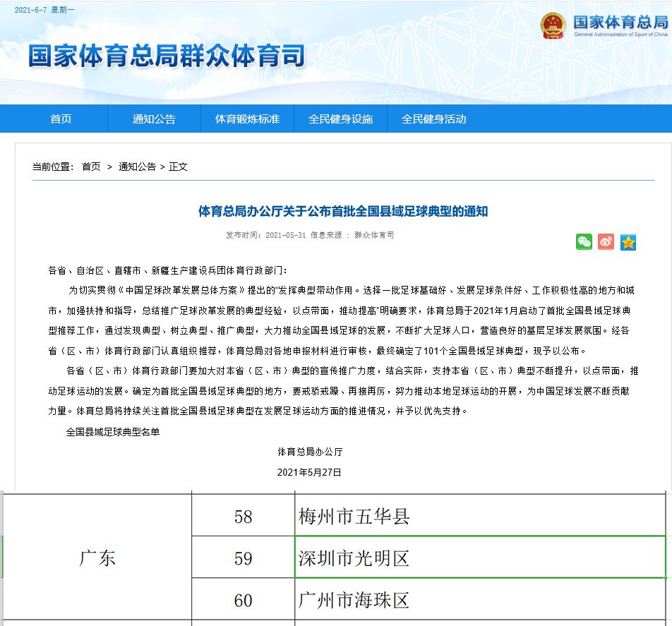Open the 全民健身设施 section

click(341, 119)
